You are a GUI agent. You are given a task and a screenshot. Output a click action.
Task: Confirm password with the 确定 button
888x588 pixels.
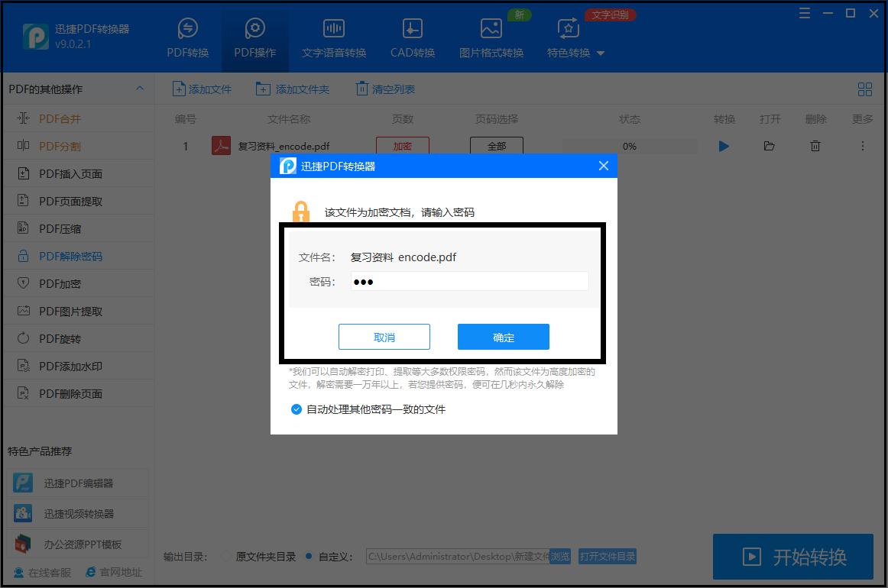pos(503,336)
